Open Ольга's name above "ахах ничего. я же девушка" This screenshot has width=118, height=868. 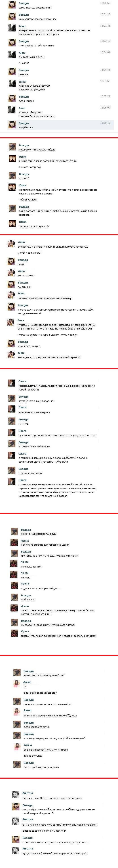[22, 407]
